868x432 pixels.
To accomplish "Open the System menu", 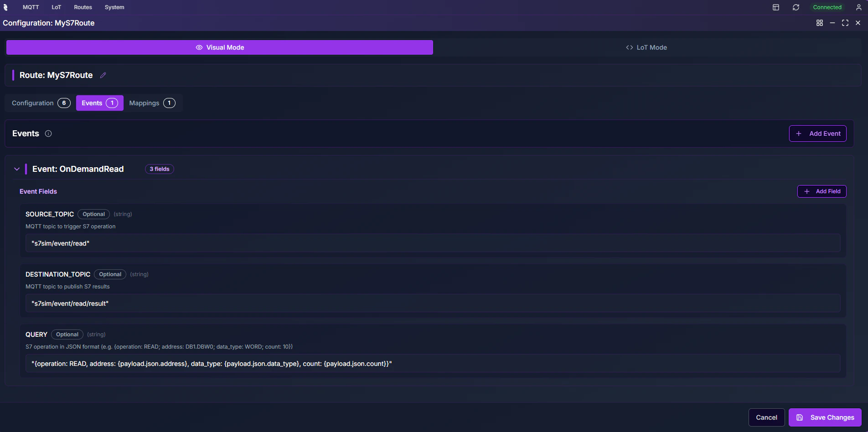I will coord(114,7).
